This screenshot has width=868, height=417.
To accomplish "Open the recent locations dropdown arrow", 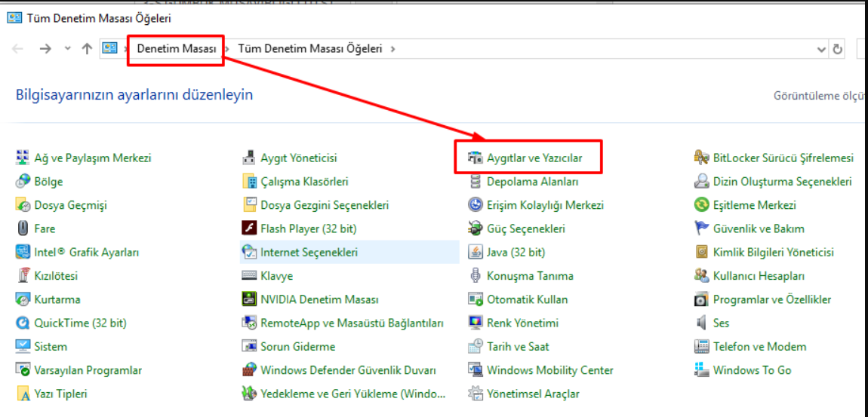I will [x=67, y=49].
